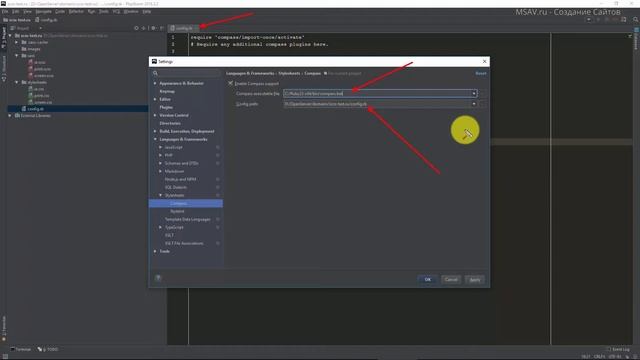This screenshot has height=360, width=640.
Task: Open the Window menu
Action: click(x=131, y=11)
